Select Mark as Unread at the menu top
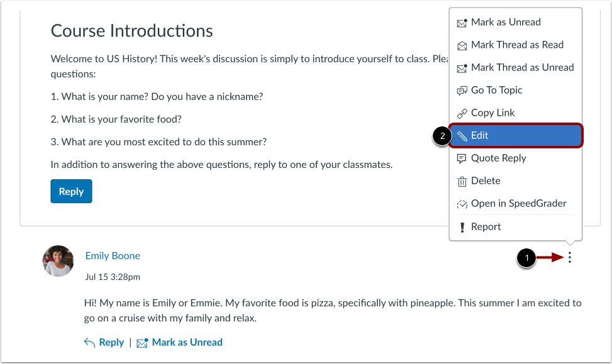The width and height of the screenshot is (612, 364). [506, 22]
